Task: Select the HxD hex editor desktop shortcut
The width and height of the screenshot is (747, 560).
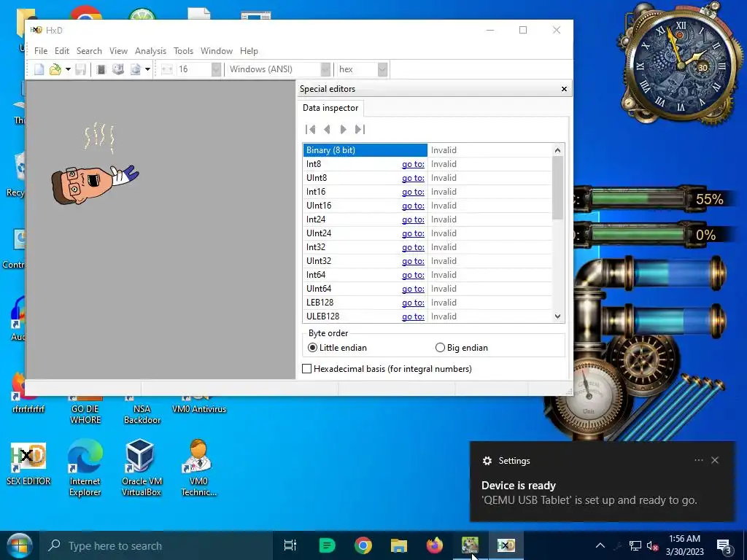Action: pyautogui.click(x=28, y=464)
